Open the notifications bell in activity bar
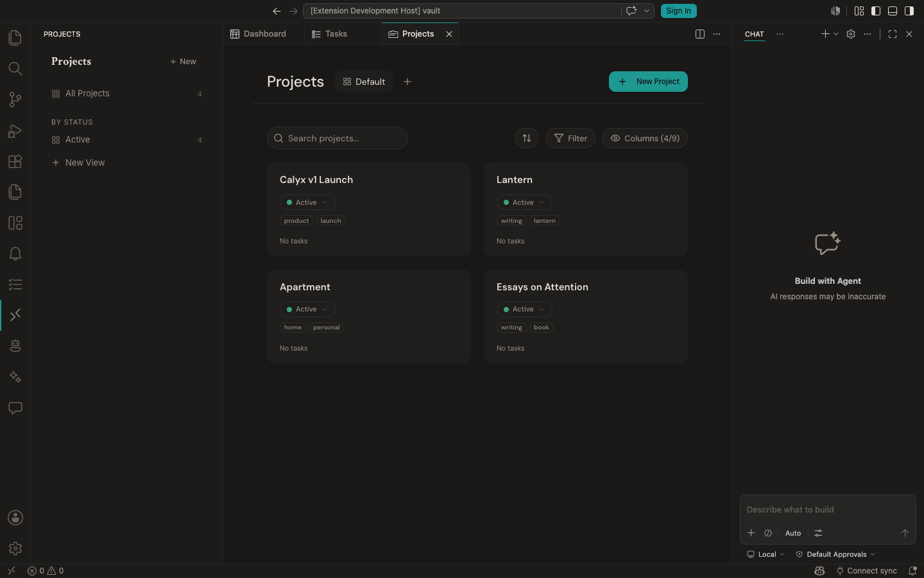This screenshot has height=578, width=924. [x=15, y=254]
